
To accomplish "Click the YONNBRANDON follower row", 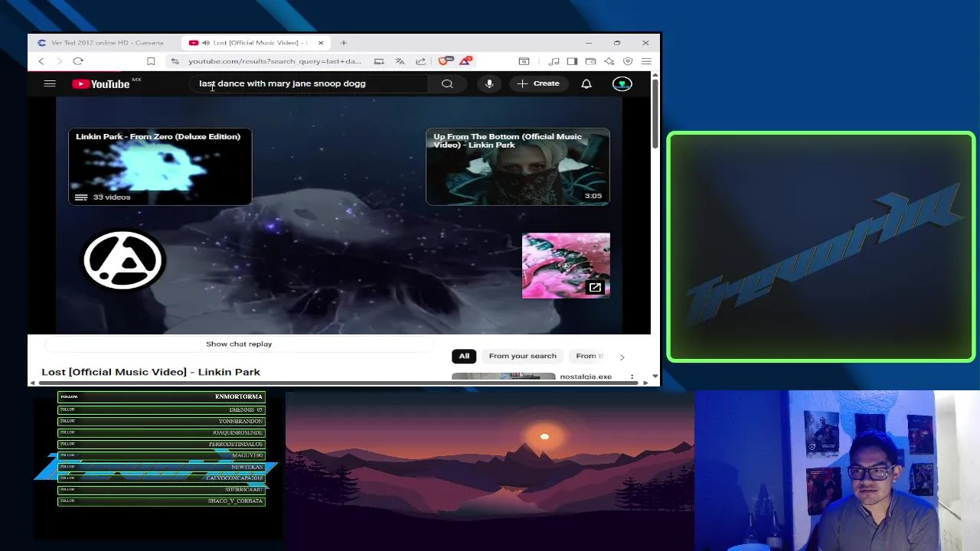I will (162, 421).
